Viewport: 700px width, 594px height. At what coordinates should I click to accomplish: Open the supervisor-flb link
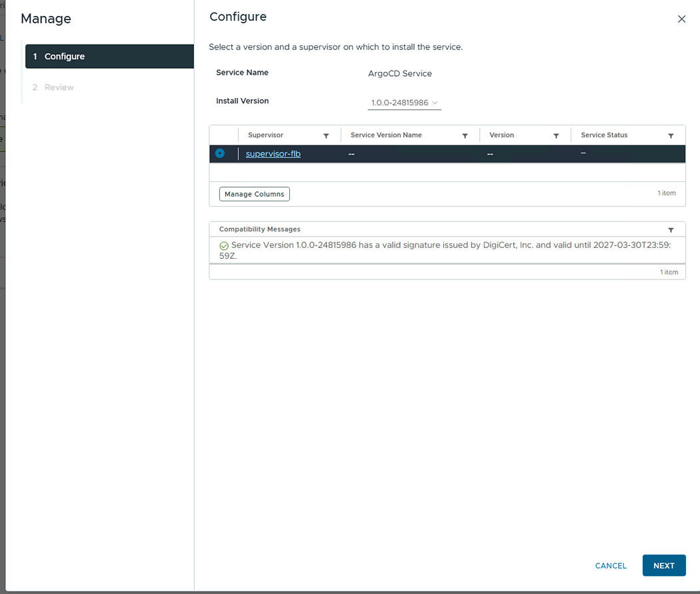click(273, 153)
